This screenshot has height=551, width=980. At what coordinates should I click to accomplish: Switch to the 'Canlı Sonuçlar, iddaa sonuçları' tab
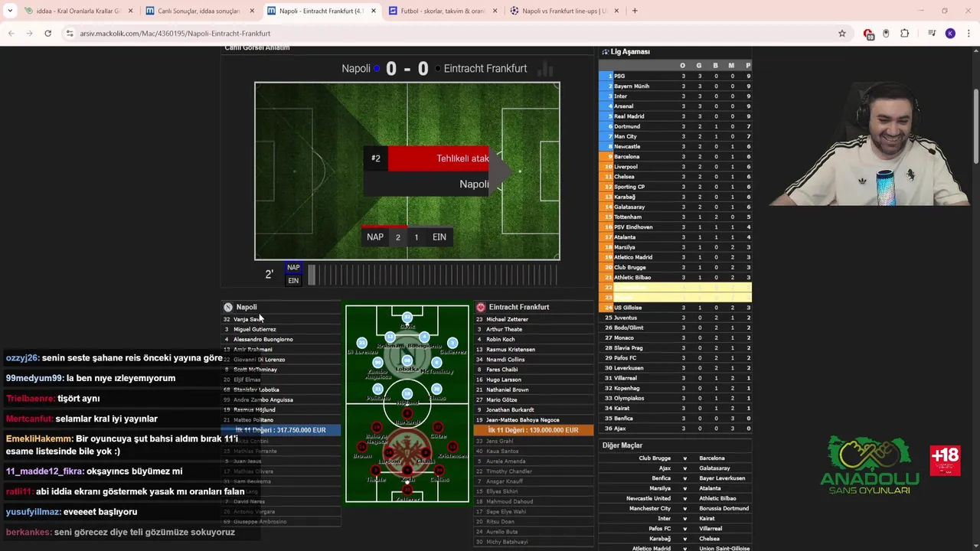tap(199, 11)
